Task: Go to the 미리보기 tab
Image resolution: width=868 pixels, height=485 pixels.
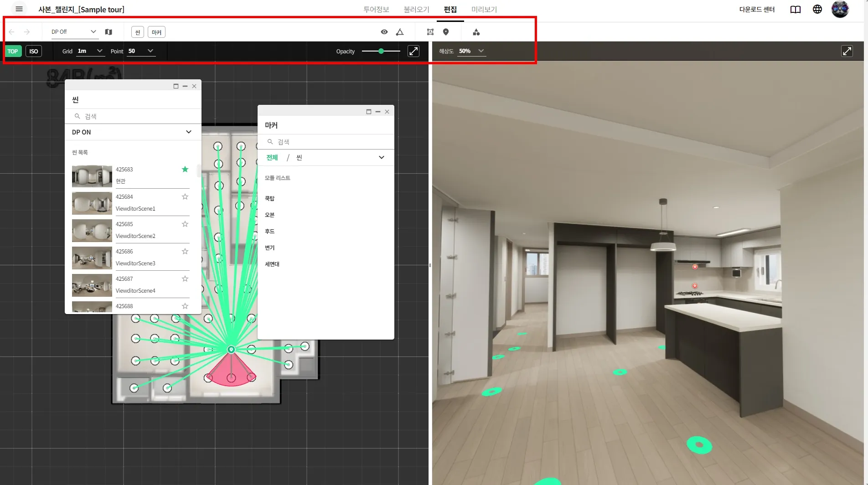Action: [x=484, y=10]
